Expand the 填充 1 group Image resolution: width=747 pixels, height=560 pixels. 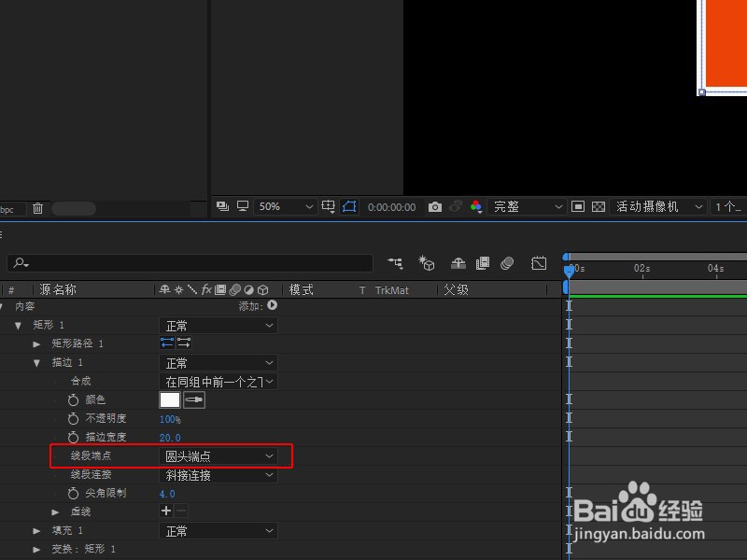coord(36,530)
